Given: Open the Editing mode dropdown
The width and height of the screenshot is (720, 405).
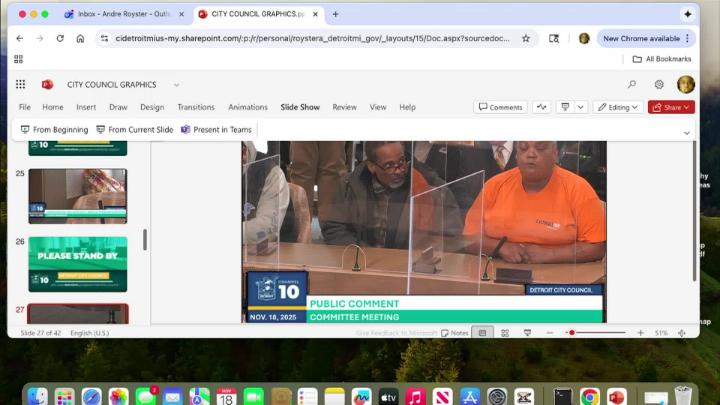Looking at the screenshot, I should [618, 107].
